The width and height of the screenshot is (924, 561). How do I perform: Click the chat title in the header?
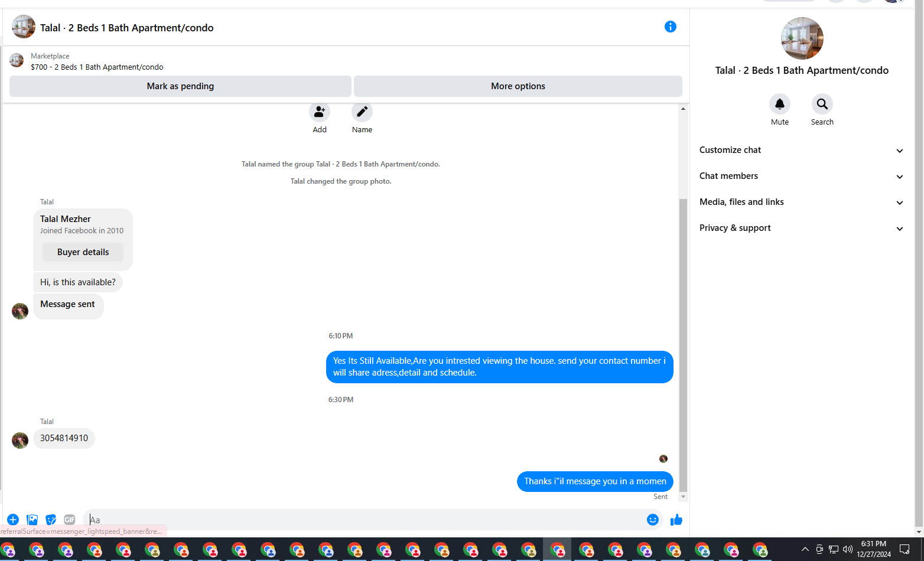127,28
